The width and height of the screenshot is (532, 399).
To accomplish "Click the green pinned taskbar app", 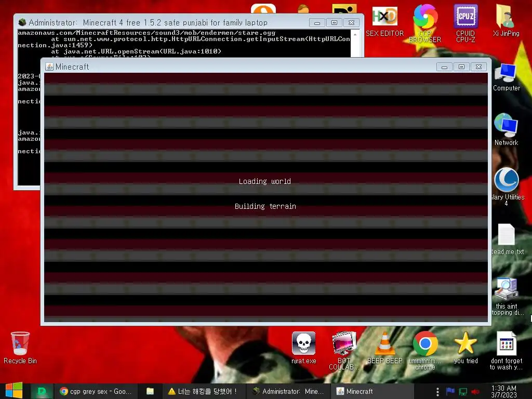I will pos(42,391).
